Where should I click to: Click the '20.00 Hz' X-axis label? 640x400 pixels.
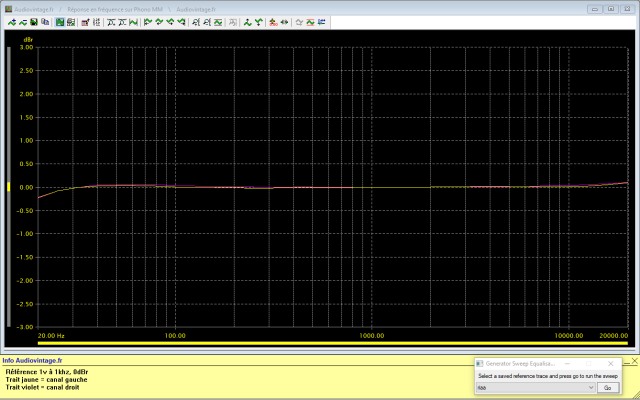(x=51, y=336)
